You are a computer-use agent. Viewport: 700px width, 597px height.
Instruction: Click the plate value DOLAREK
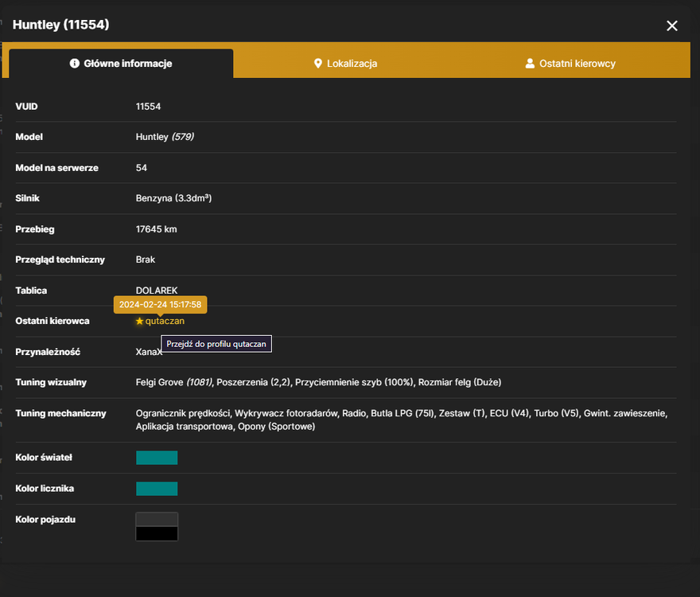pyautogui.click(x=157, y=291)
